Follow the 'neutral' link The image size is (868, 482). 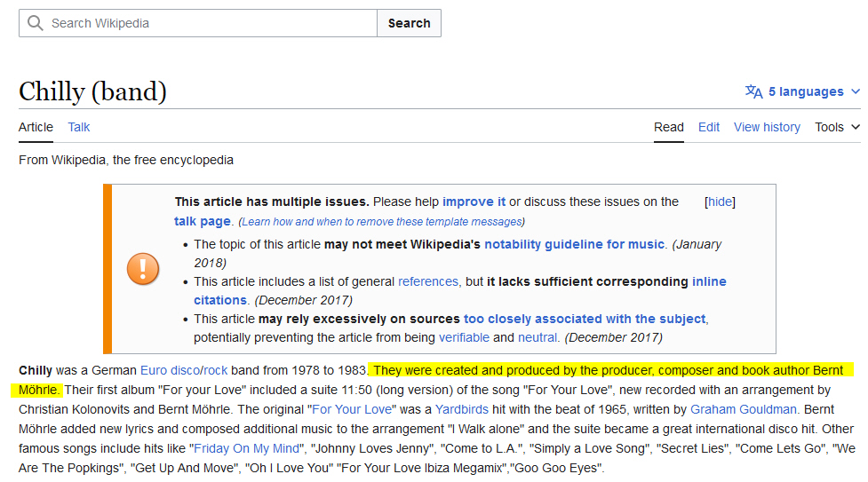pos(538,337)
